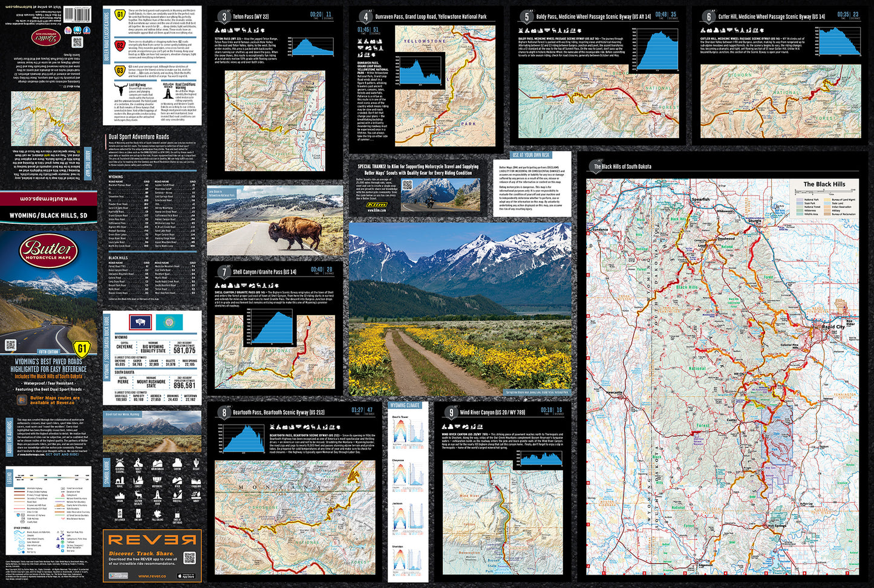The image size is (874, 588).
Task: Click the yellow G1 road classification shield
Action: coord(120,15)
